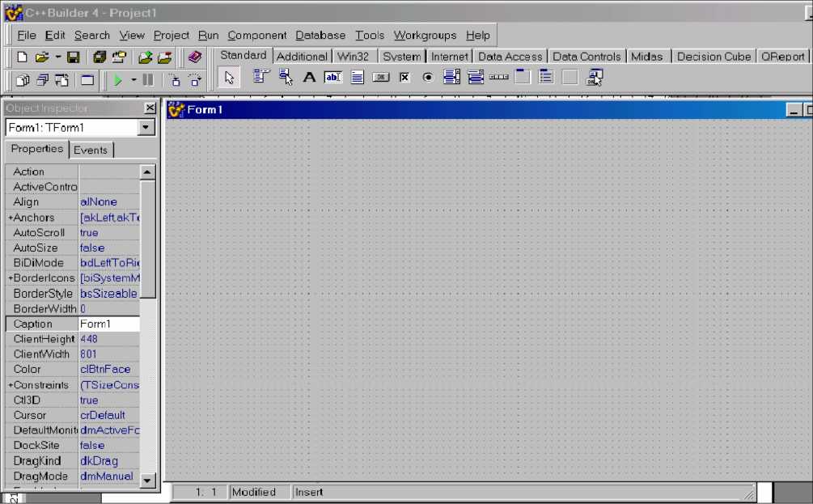
Task: Click the Save floppy disk icon
Action: pyautogui.click(x=73, y=57)
